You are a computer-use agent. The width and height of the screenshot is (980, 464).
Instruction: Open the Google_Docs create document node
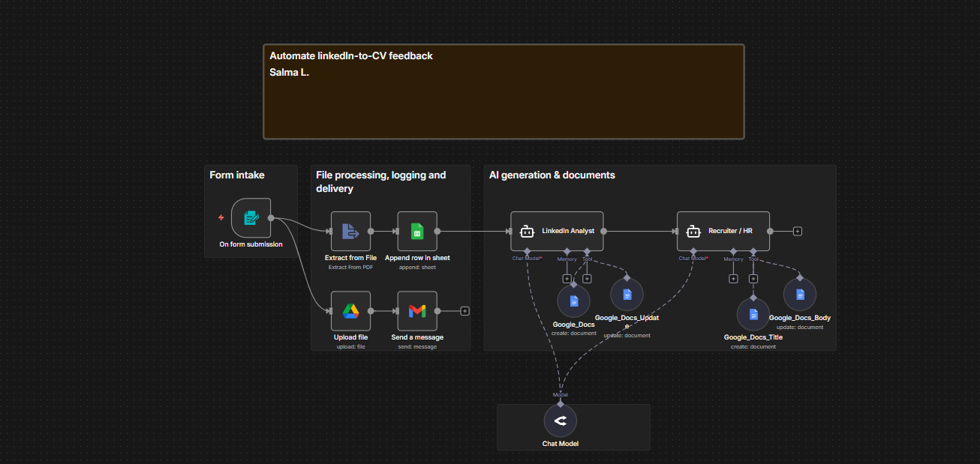pyautogui.click(x=573, y=301)
